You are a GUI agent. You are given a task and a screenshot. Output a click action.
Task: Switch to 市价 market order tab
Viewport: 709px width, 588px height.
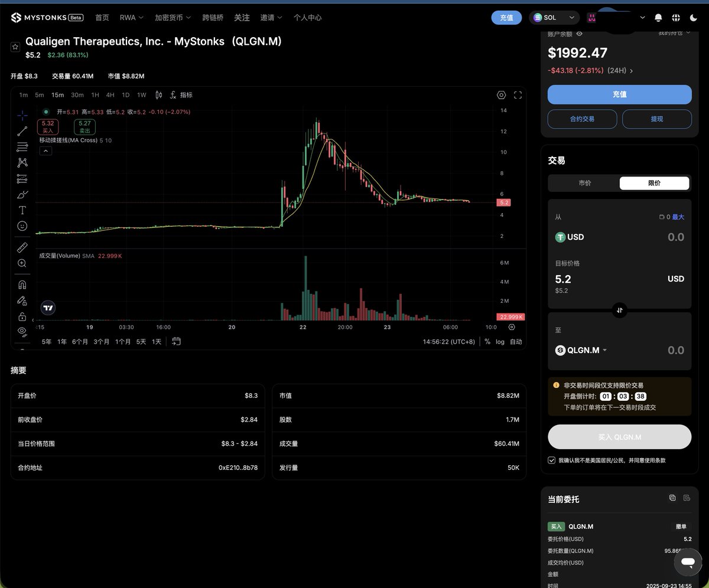coord(584,183)
